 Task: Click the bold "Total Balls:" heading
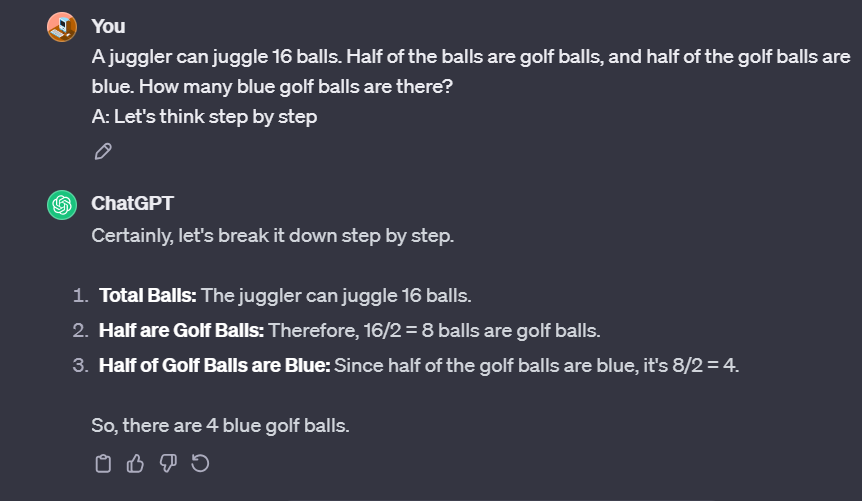point(147,295)
